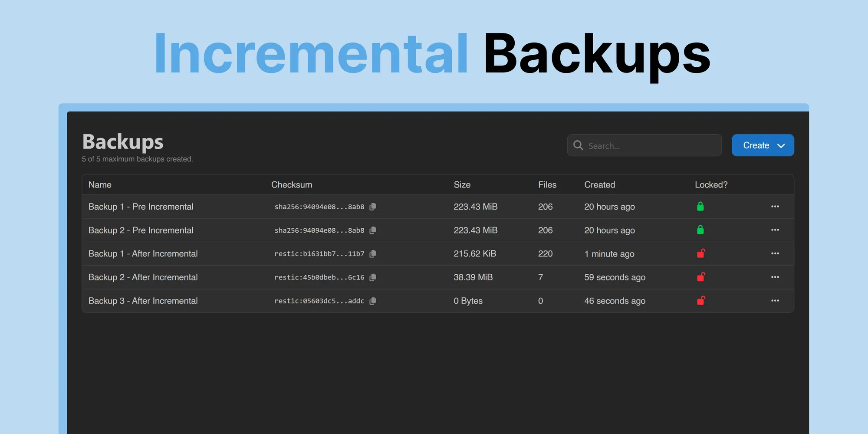868x434 pixels.
Task: Copy checksum for Backup 1 - Pre Incremental
Action: pos(372,207)
